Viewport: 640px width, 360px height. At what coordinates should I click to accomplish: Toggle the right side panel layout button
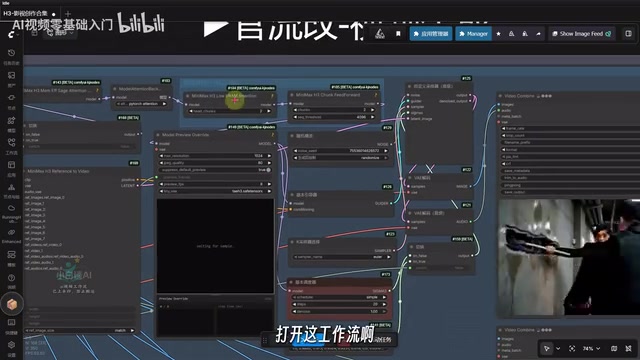(x=629, y=34)
